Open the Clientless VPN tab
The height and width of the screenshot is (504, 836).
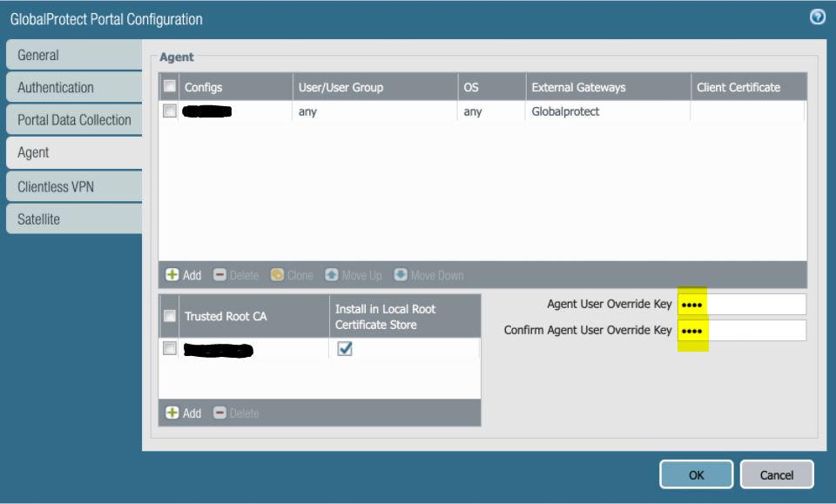pos(74,186)
